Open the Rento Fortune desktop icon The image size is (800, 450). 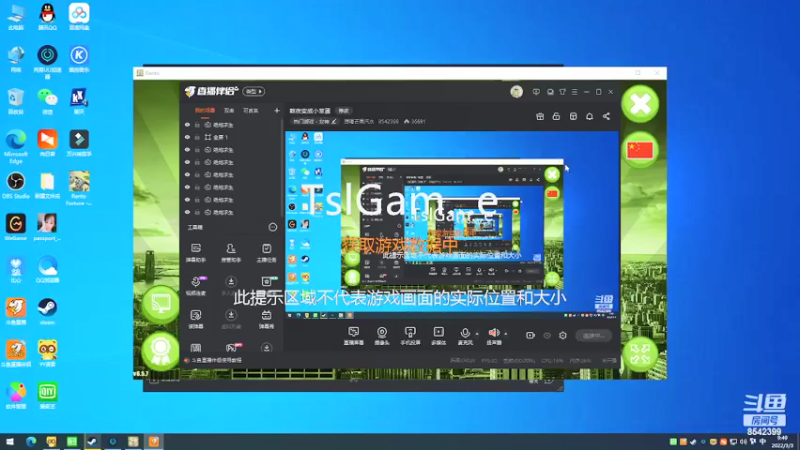(x=79, y=188)
